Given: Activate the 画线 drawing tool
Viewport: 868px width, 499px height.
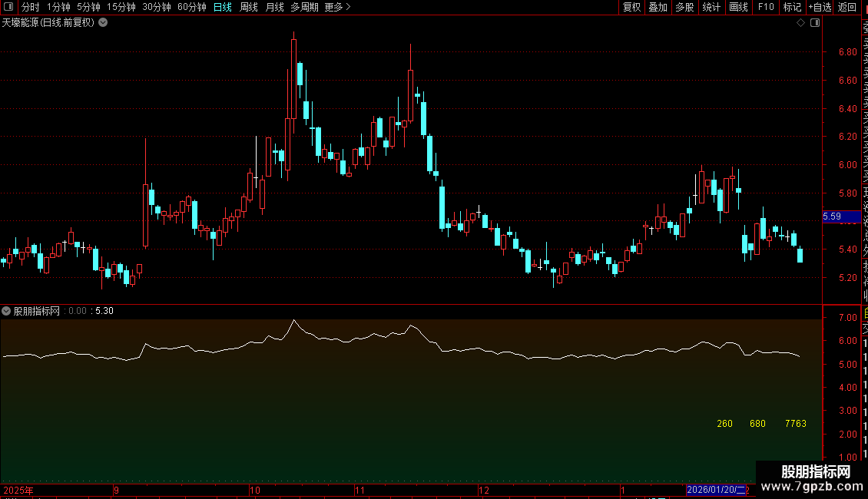Looking at the screenshot, I should (738, 7).
